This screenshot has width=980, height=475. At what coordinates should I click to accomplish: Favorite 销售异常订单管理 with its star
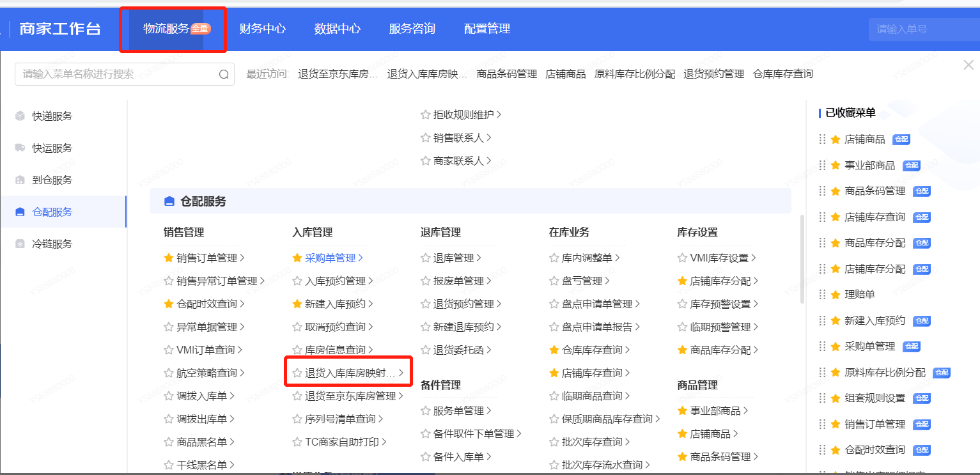(x=169, y=281)
